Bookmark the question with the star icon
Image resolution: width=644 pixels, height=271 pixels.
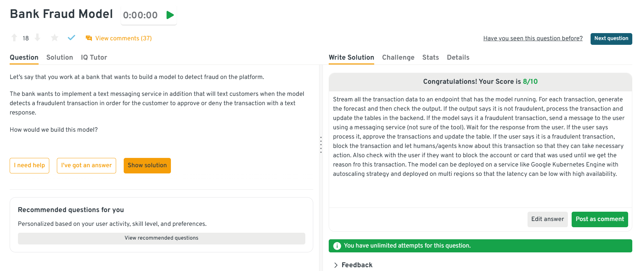click(54, 38)
